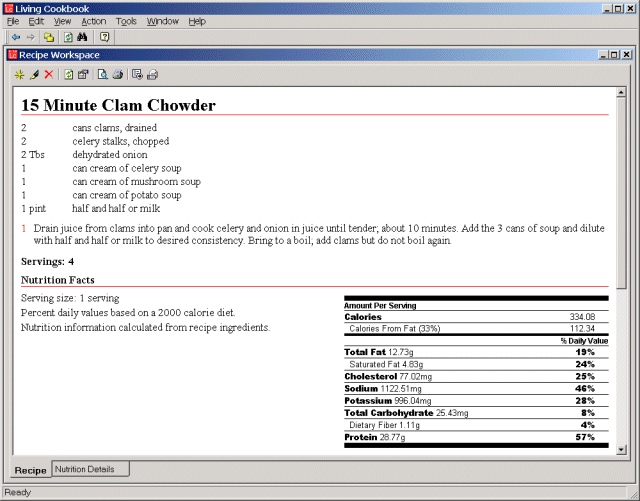This screenshot has width=640, height=501.
Task: Click ingredient 'can cream of potato soup'
Action: (x=127, y=195)
